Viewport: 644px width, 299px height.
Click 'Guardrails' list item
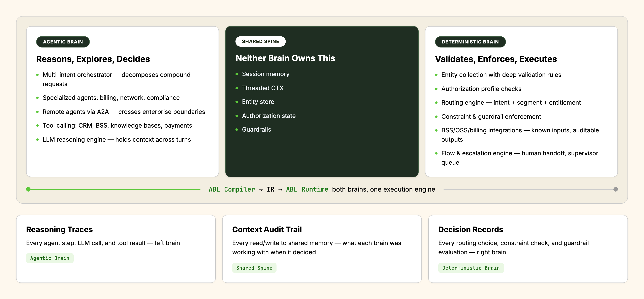pos(257,130)
